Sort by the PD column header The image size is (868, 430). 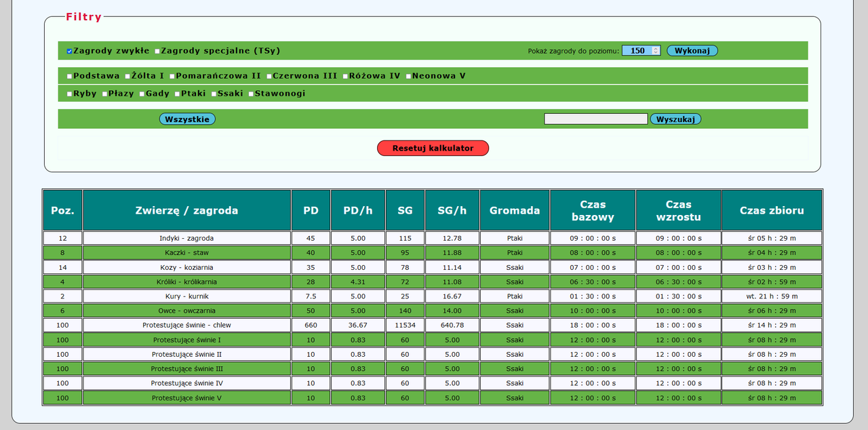[311, 210]
